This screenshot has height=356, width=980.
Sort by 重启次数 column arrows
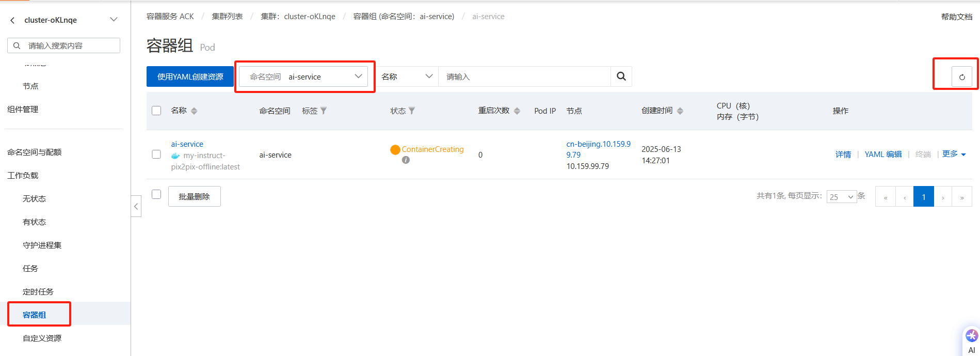point(517,111)
